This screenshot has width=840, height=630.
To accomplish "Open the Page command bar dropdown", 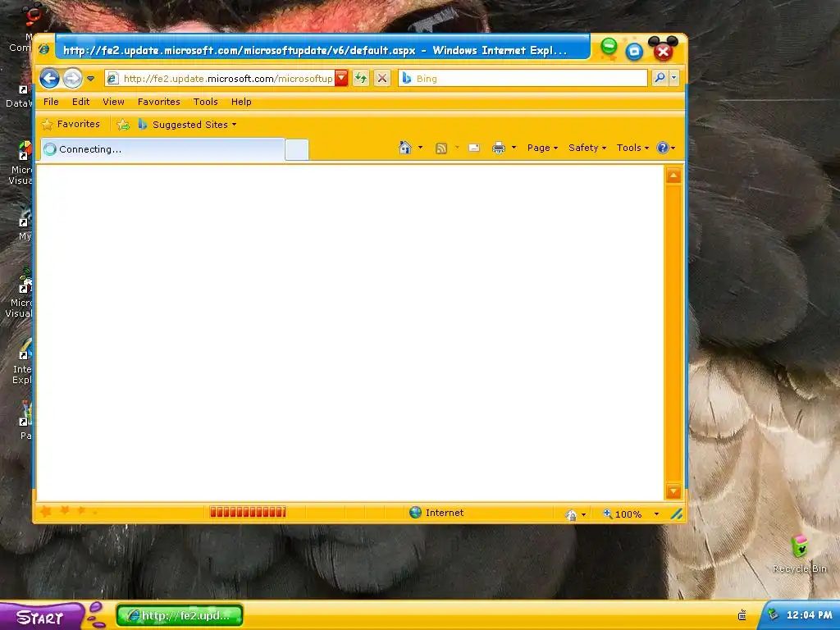I will tap(542, 148).
